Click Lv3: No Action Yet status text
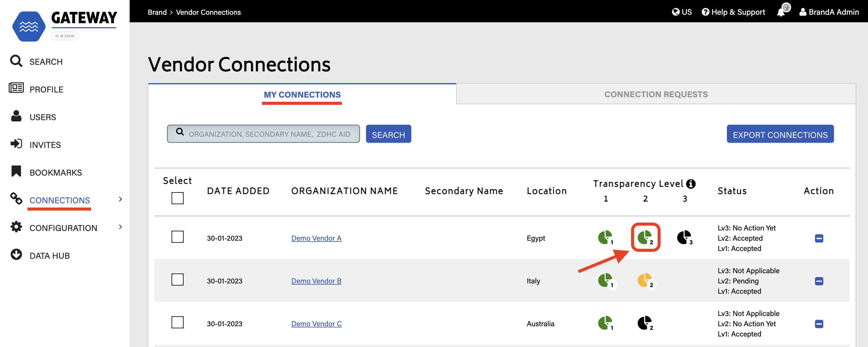868x347 pixels. 746,228
